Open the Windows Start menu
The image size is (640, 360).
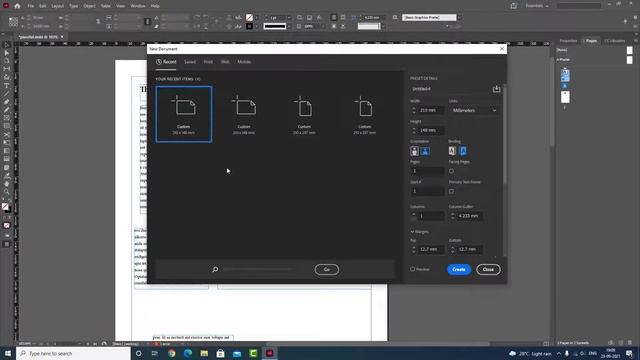(8, 353)
